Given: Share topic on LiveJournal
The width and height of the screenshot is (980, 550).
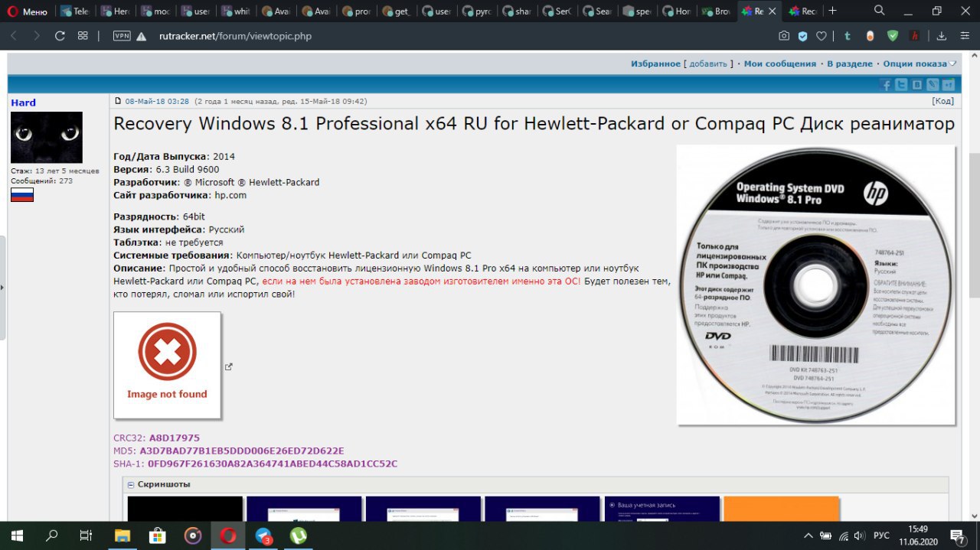Looking at the screenshot, I should coord(933,85).
